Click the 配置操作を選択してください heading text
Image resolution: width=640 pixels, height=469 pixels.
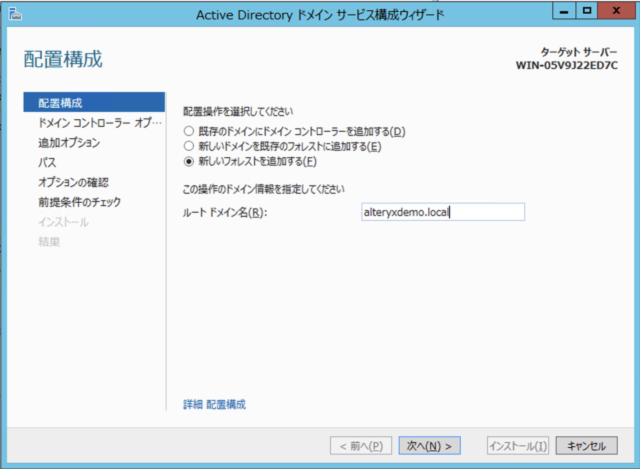pyautogui.click(x=238, y=111)
